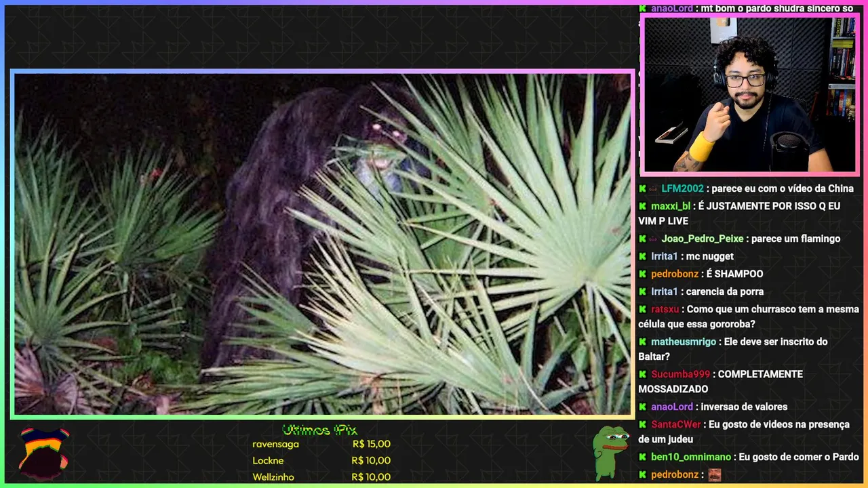
Task: Click message 'Eu gosto de comer o Pardo'
Action: (x=800, y=457)
